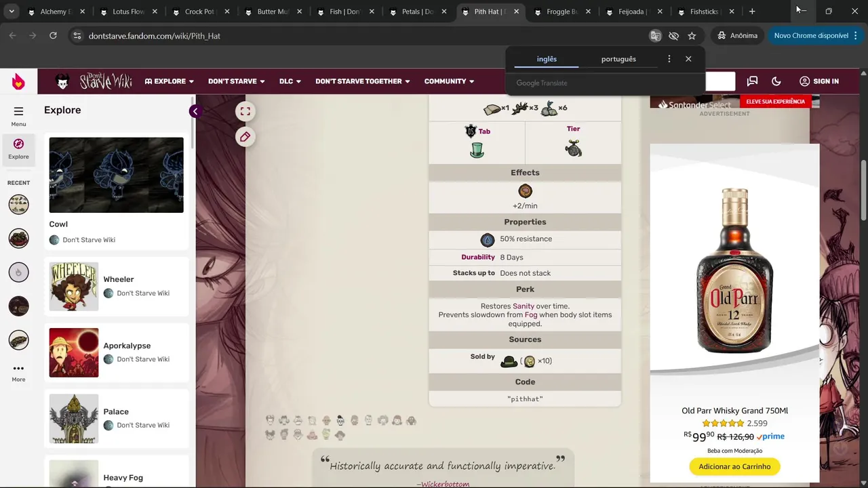Open the Sanity link in Perk
The height and width of the screenshot is (488, 868).
[x=524, y=306]
